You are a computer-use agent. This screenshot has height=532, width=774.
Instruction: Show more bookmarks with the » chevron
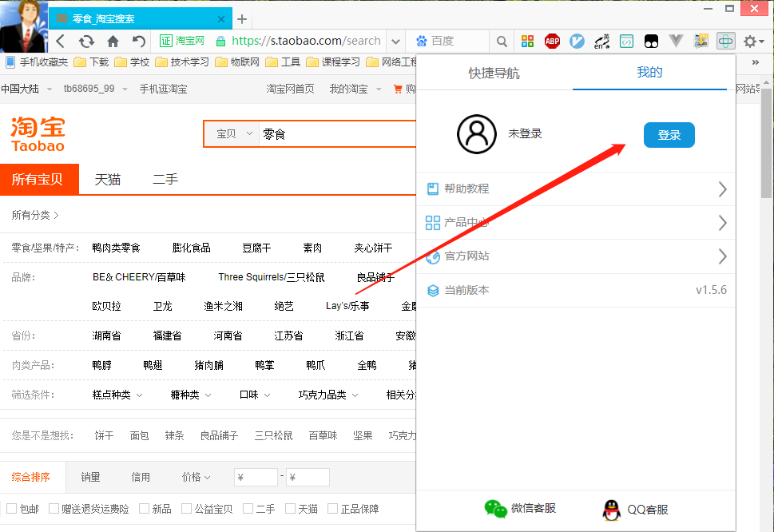756,62
